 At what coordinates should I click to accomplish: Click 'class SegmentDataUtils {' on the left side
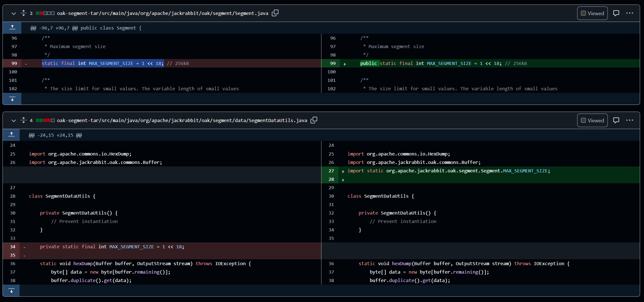click(x=62, y=196)
